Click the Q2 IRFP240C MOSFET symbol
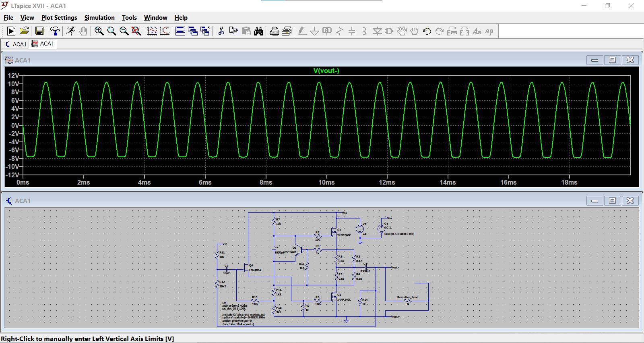The image size is (644, 343). pyautogui.click(x=334, y=232)
